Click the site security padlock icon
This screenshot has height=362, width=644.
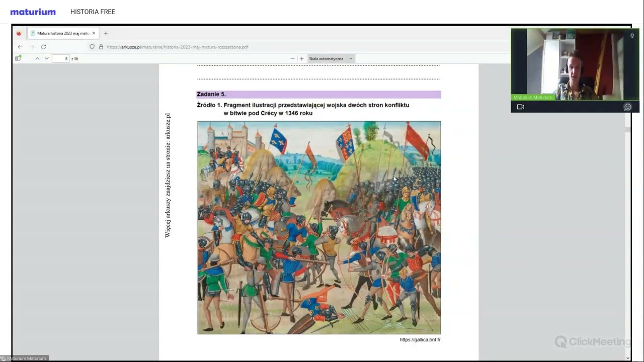pos(101,47)
